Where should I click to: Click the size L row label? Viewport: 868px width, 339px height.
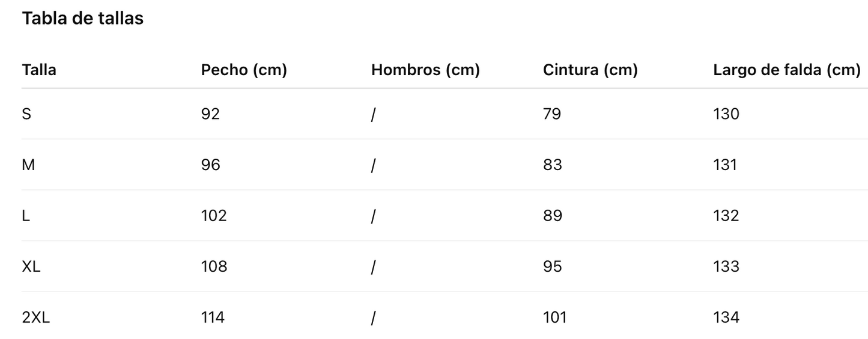click(x=26, y=215)
